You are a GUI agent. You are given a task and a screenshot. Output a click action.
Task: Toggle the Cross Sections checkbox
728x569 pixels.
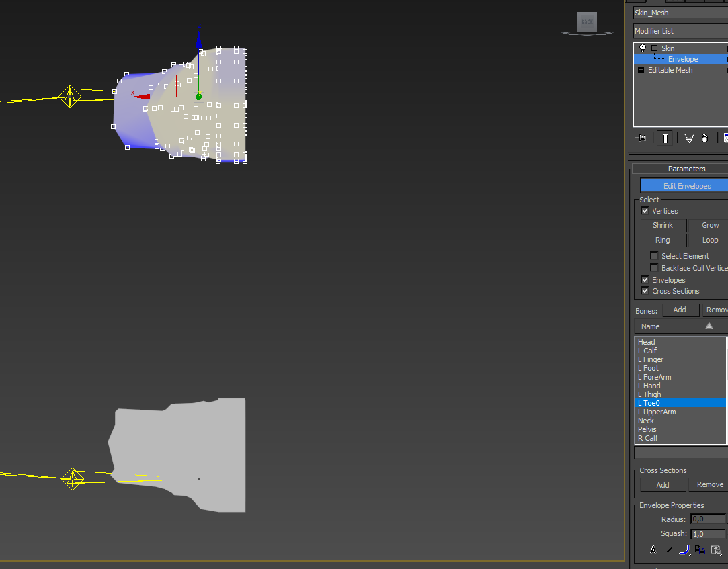pyautogui.click(x=645, y=291)
